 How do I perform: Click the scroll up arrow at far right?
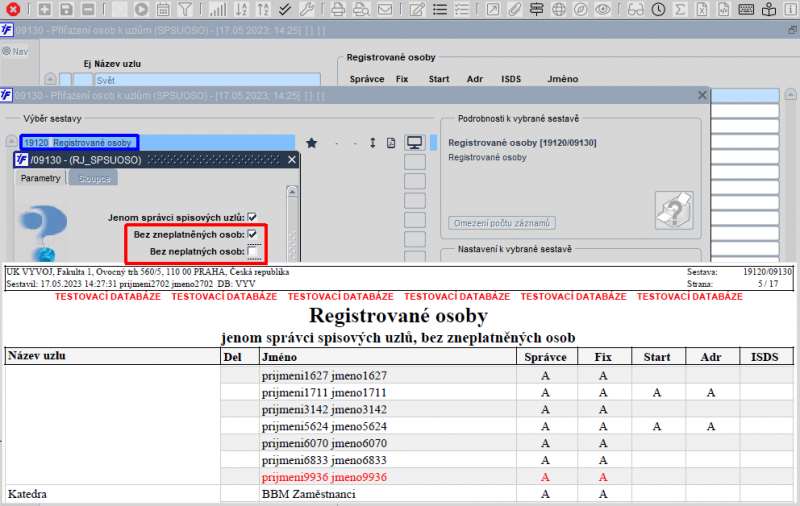[x=790, y=94]
